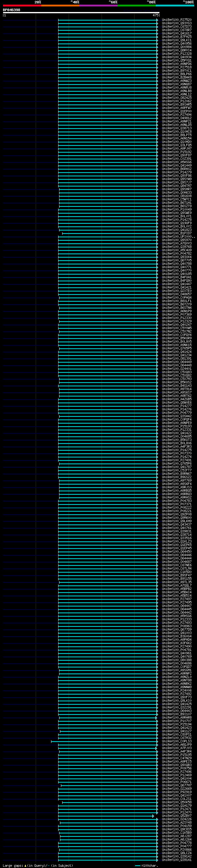Select hit UniRef100_P12062
Image resolution: width=197 pixels, height=868 pixels.
click(x=176, y=101)
